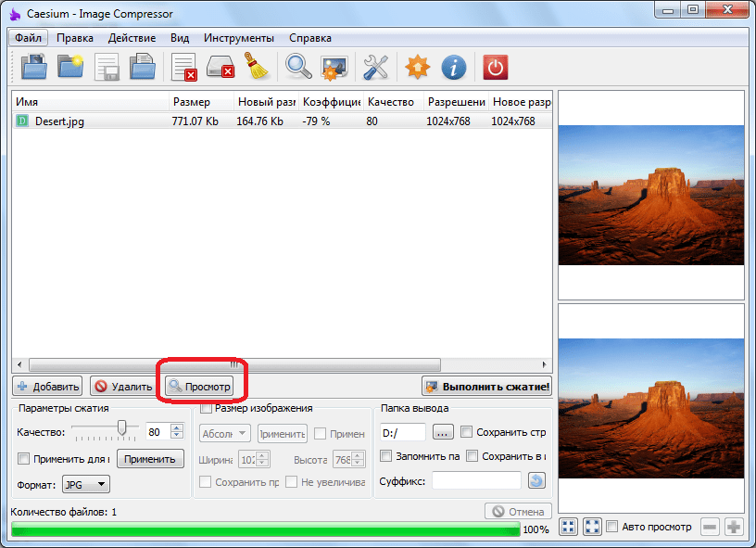Screen dimensions: 756x548
Task: Open settings via wrench and screwdriver icon
Action: [x=375, y=67]
